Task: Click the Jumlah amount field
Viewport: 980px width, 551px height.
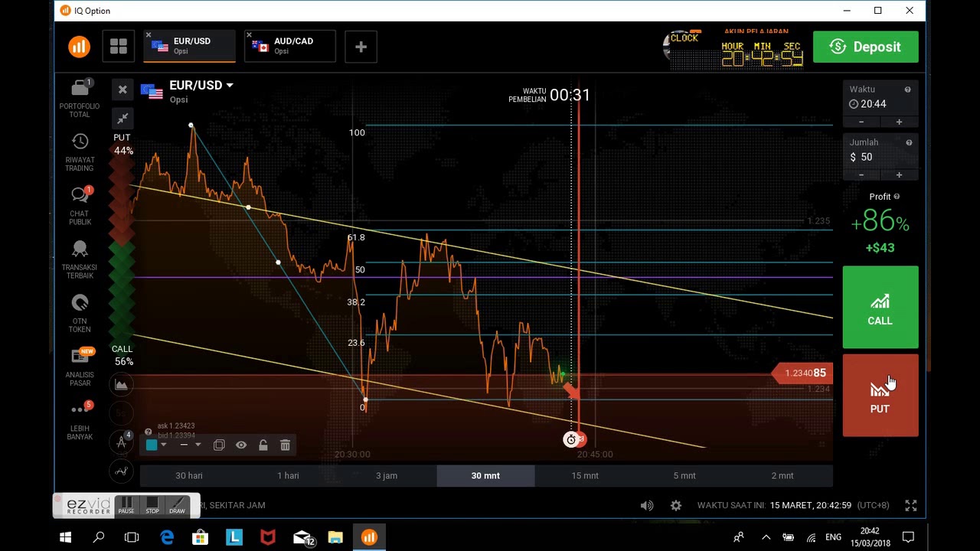Action: (x=880, y=157)
